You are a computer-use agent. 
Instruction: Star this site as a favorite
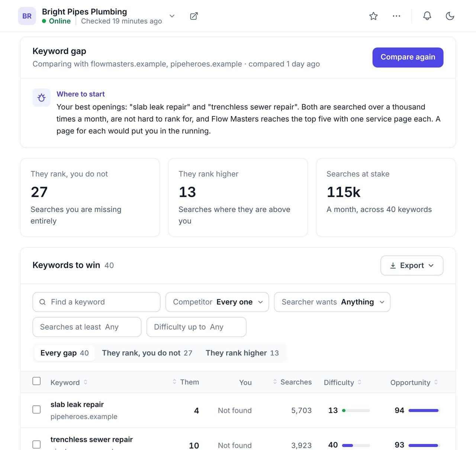click(x=373, y=16)
